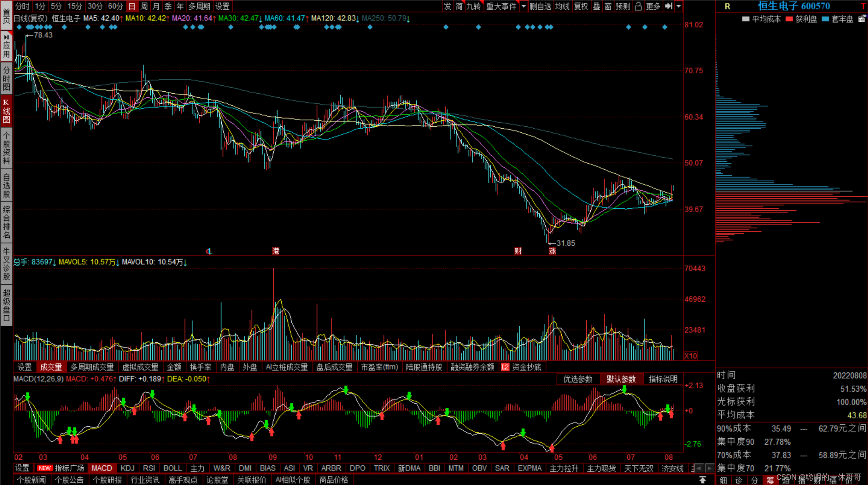Switch to 周 weekly period tab

click(x=144, y=6)
